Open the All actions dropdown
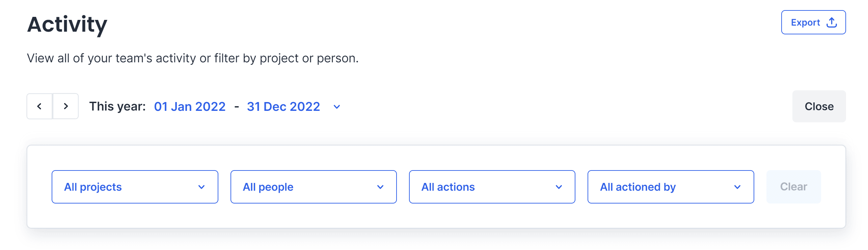Screen dimensions: 868x250 point(492,187)
